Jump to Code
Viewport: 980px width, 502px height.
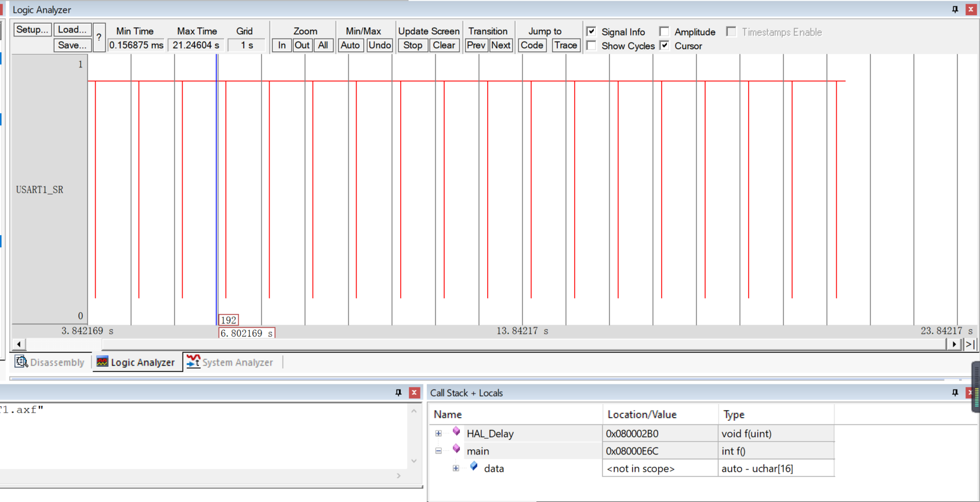pos(532,45)
